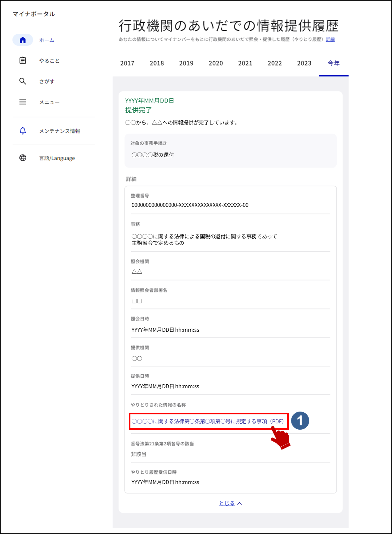Click the 情報照会者部署名 value □□
The image size is (392, 534).
137,301
